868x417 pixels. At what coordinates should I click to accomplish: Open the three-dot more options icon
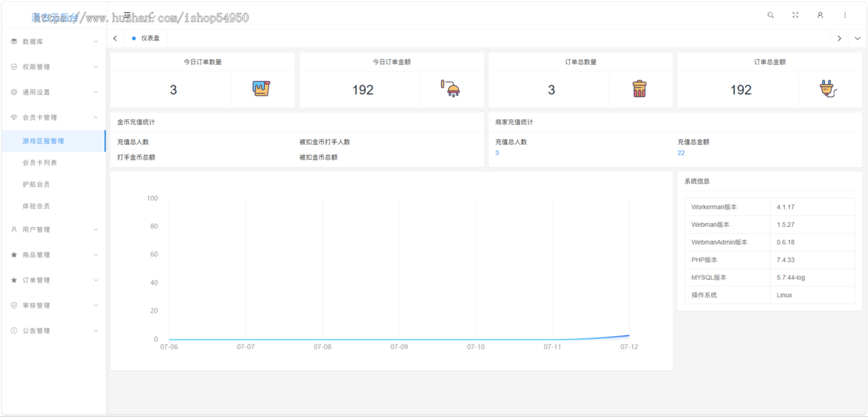coord(845,15)
